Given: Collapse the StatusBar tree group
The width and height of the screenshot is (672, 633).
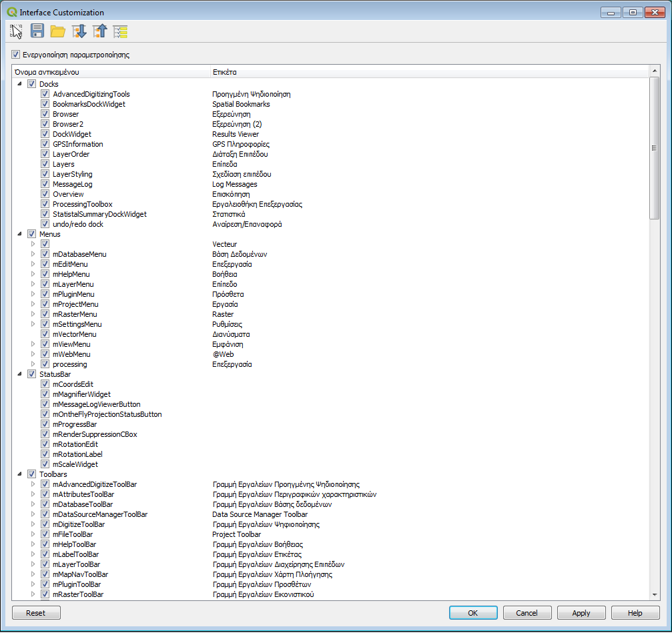Looking at the screenshot, I should coord(20,374).
